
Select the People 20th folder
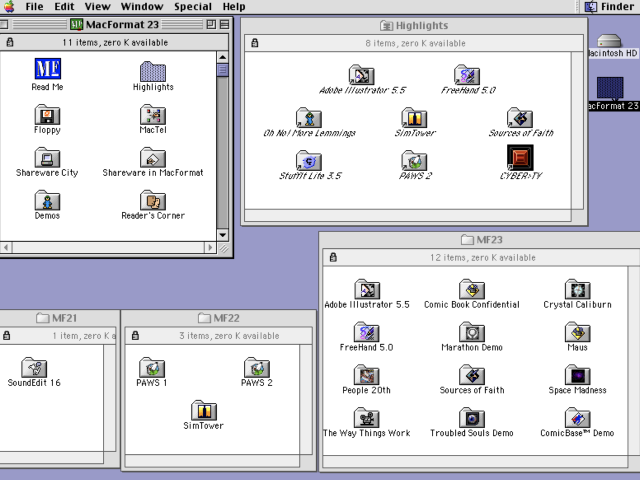point(367,375)
